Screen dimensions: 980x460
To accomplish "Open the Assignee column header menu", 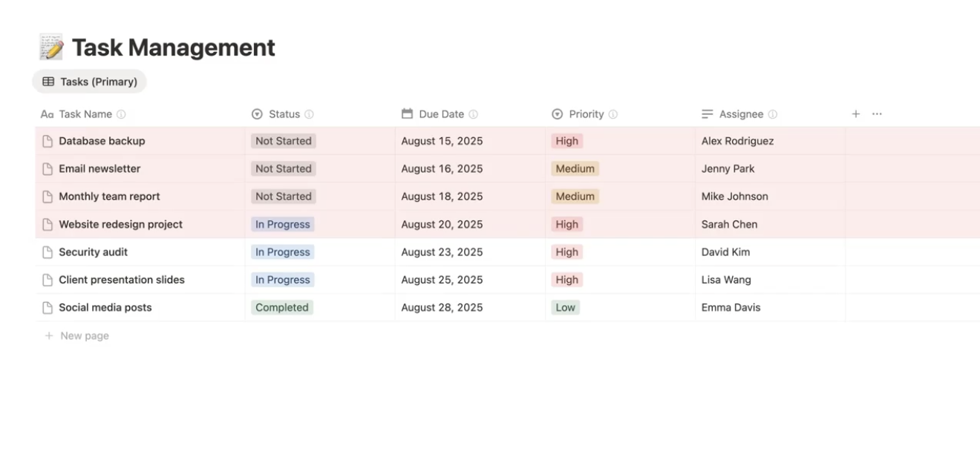I will [x=740, y=114].
